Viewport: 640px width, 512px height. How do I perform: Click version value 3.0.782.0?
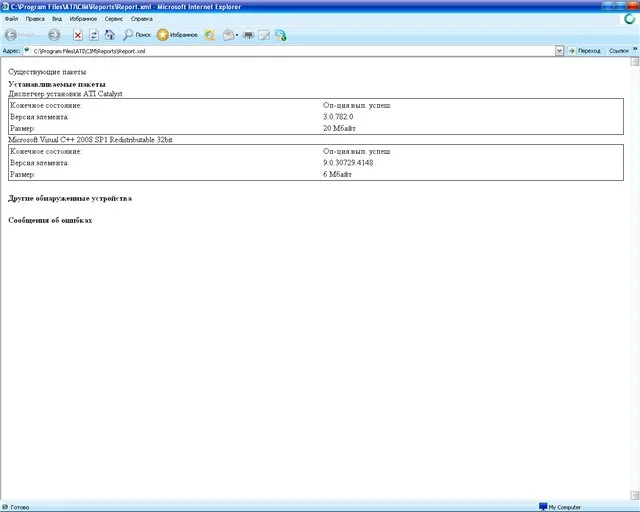(x=338, y=117)
